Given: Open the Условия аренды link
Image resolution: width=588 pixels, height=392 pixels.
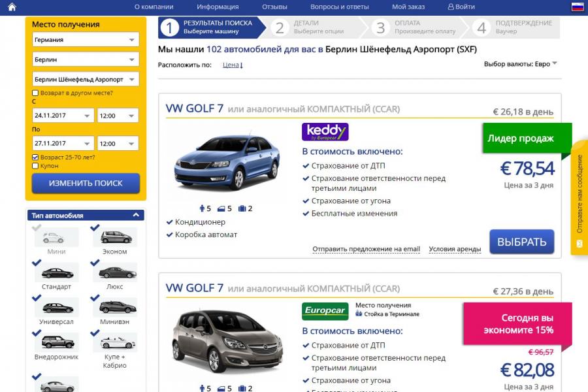Looking at the screenshot, I should pyautogui.click(x=455, y=249).
